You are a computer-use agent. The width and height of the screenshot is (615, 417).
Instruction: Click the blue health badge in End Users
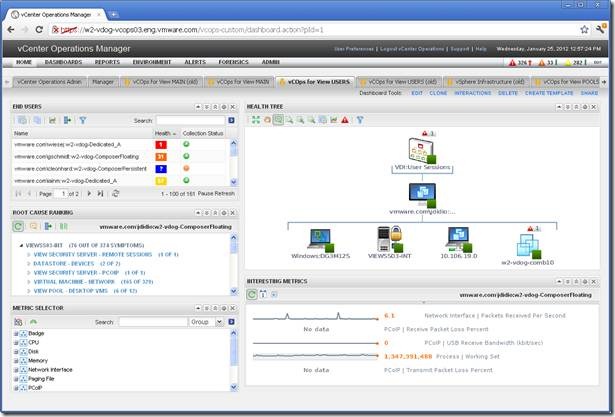161,169
